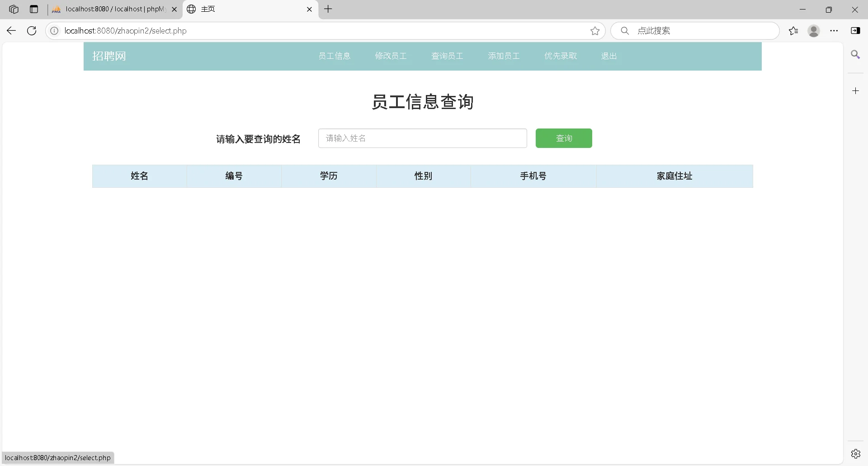Select 修改员工 in the navigation bar
The width and height of the screenshot is (868, 466).
tap(391, 56)
